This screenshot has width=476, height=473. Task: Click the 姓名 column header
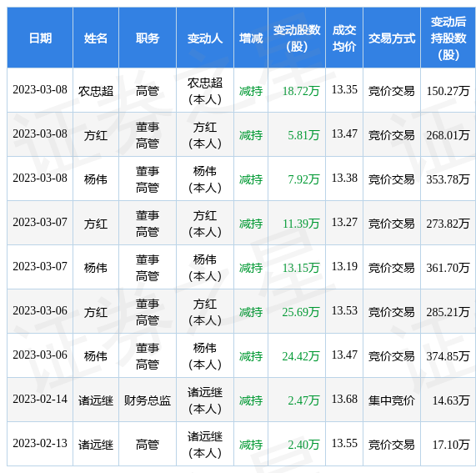(x=96, y=38)
